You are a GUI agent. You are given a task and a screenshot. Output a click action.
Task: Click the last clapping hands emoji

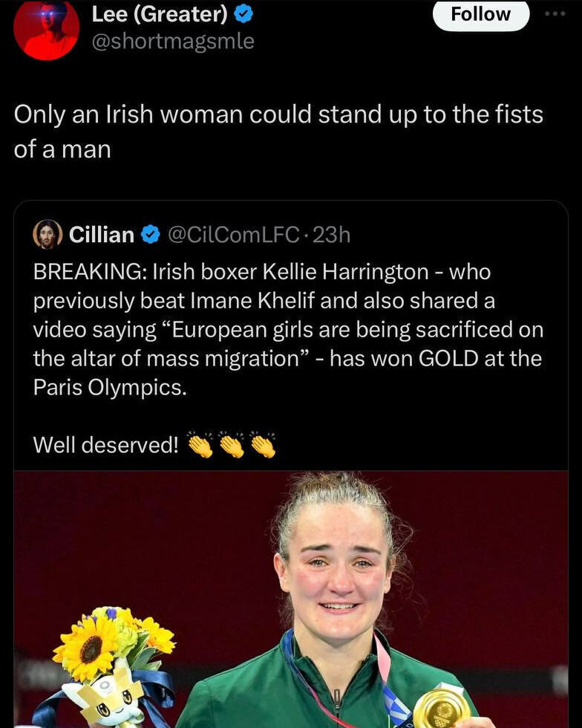point(263,445)
